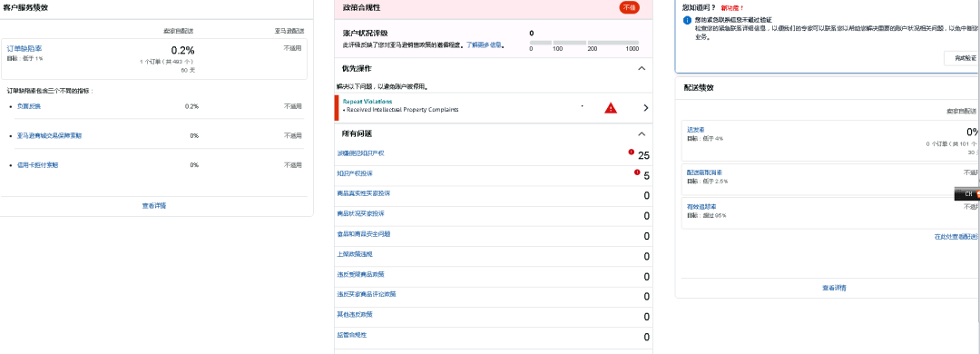Click the 客户服务绩效 header
Image resolution: width=980 pixels, height=354 pixels.
click(25, 7)
